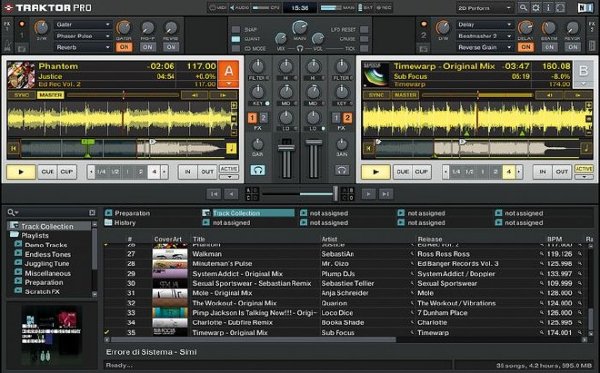
Task: Toggle Deck A SYNC button
Action: point(22,95)
